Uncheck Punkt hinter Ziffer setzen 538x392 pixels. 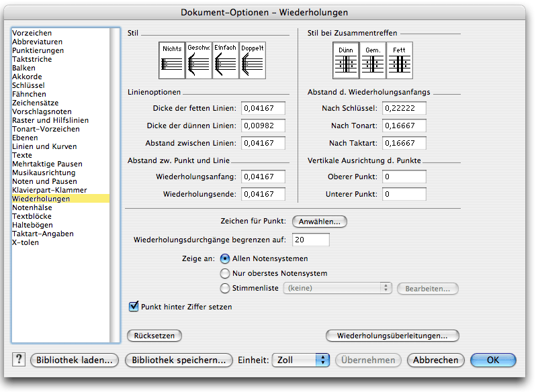pos(134,306)
